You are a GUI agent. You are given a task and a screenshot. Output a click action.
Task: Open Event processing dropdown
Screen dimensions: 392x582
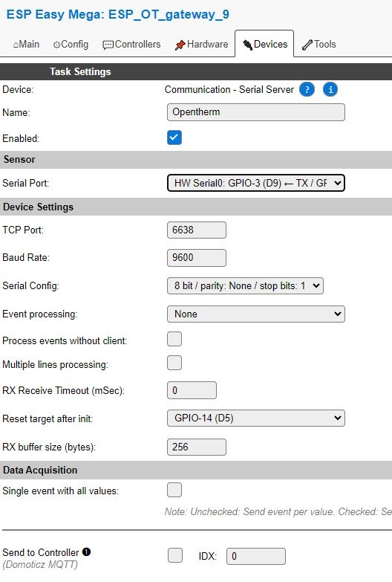tap(256, 314)
